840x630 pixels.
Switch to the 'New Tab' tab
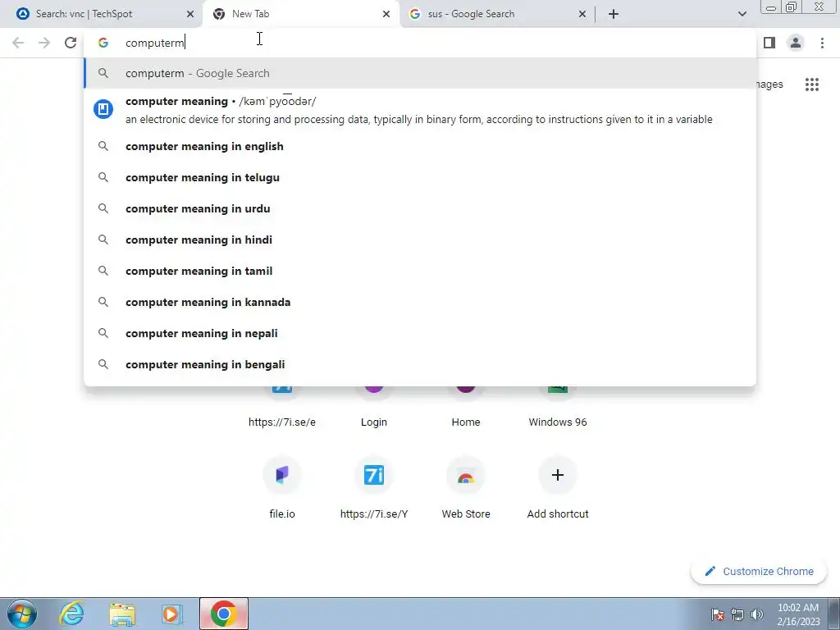pyautogui.click(x=300, y=15)
